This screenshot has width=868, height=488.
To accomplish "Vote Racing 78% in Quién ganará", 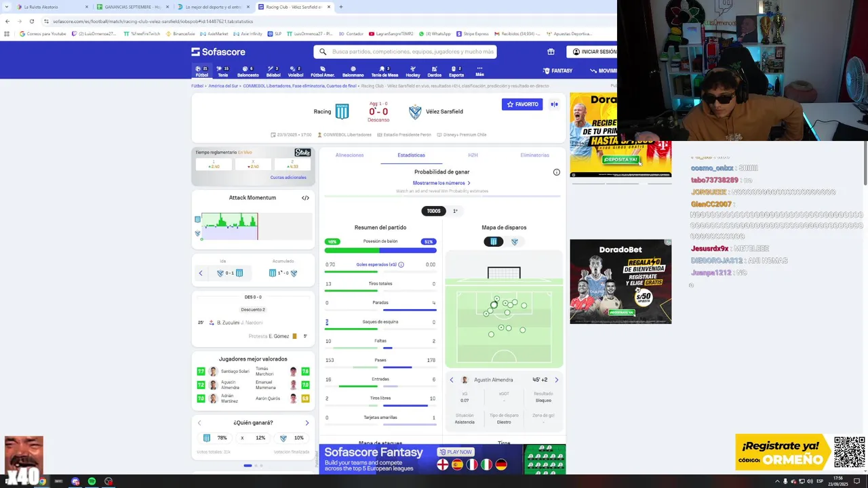I will (x=216, y=438).
